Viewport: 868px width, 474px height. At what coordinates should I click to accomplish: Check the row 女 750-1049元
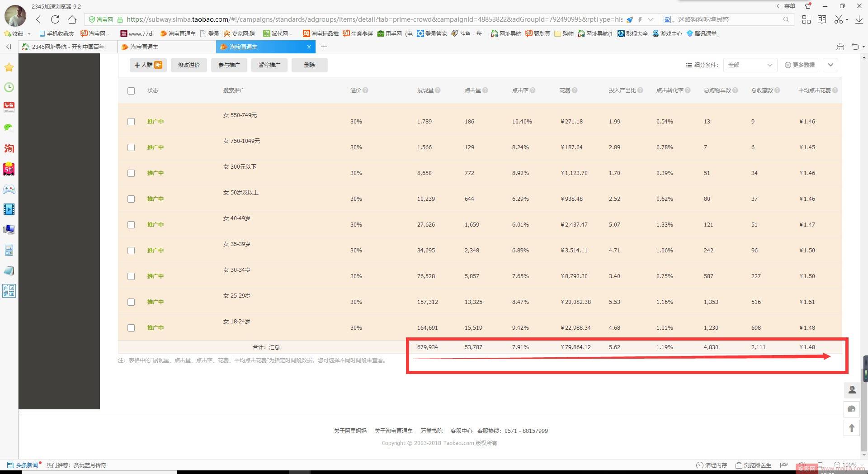point(131,147)
